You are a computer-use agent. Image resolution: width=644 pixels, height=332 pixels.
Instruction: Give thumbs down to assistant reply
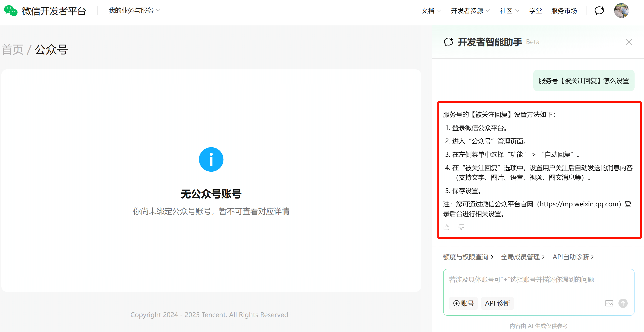[461, 227]
